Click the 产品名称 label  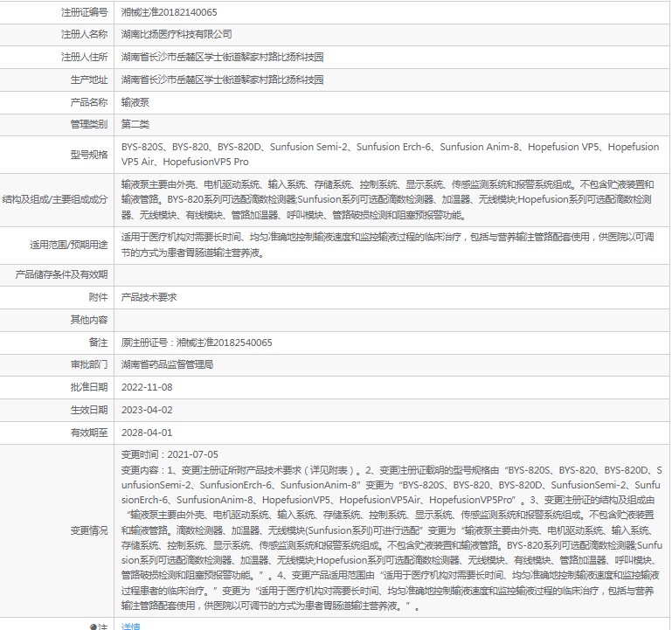pyautogui.click(x=89, y=102)
